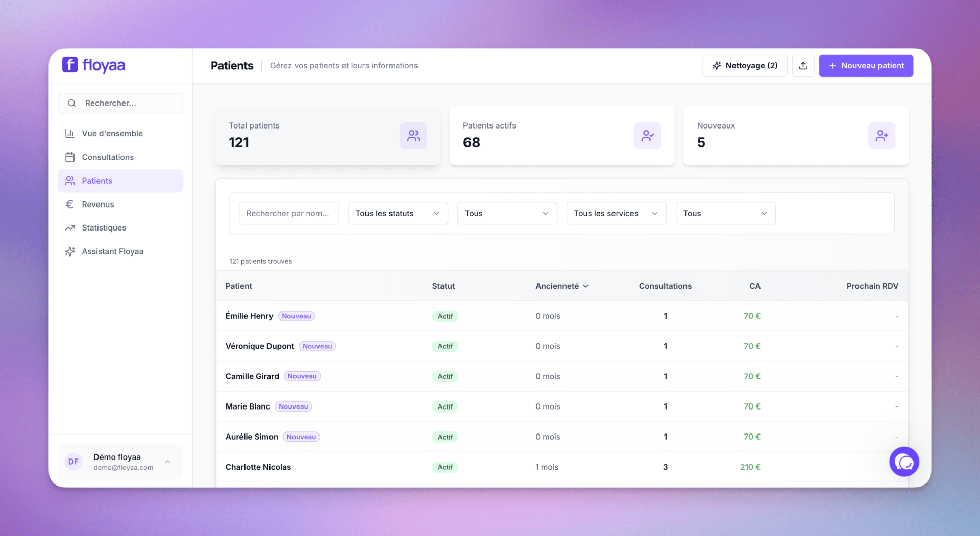Image resolution: width=980 pixels, height=536 pixels.
Task: Open the Consultations section
Action: [x=108, y=157]
